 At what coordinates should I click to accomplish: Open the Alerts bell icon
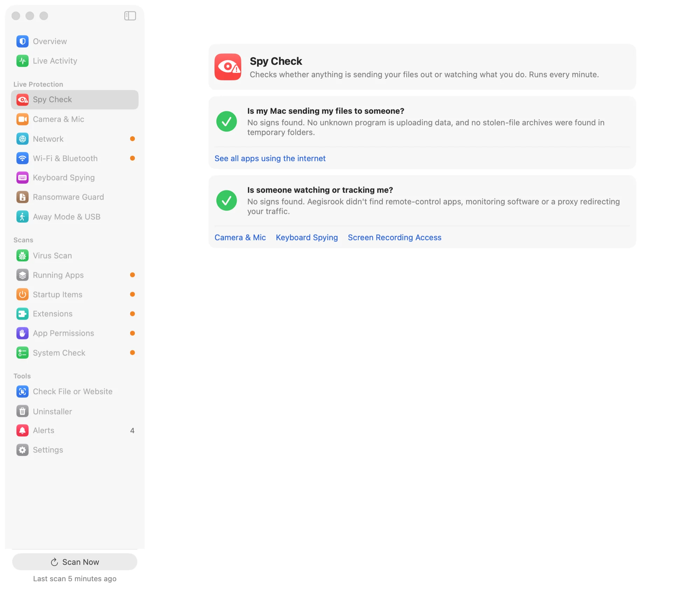pyautogui.click(x=22, y=430)
